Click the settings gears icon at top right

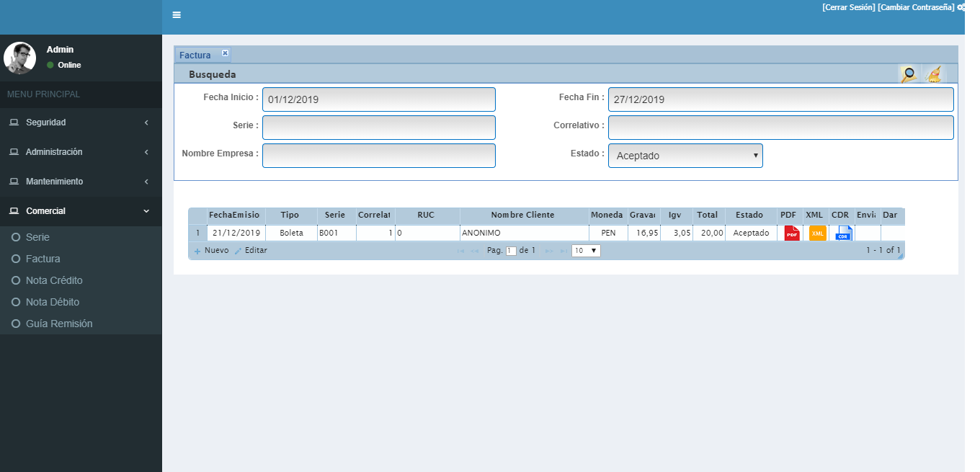coord(961,6)
